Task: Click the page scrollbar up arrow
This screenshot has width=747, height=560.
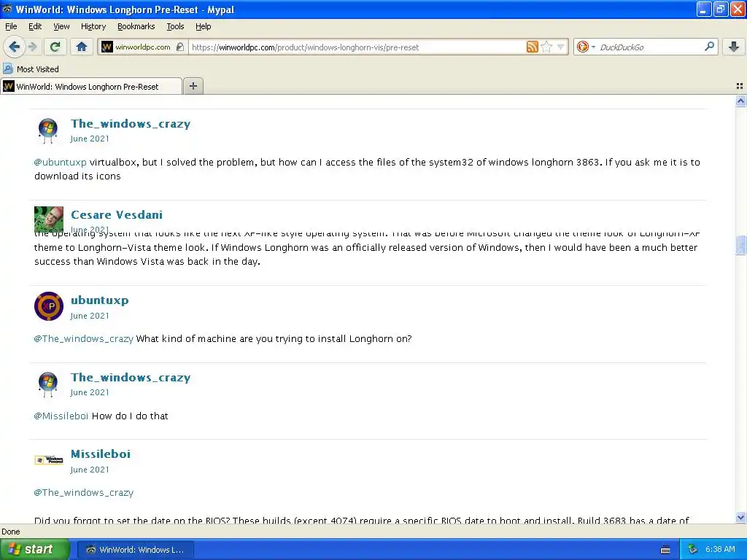Action: (x=740, y=101)
